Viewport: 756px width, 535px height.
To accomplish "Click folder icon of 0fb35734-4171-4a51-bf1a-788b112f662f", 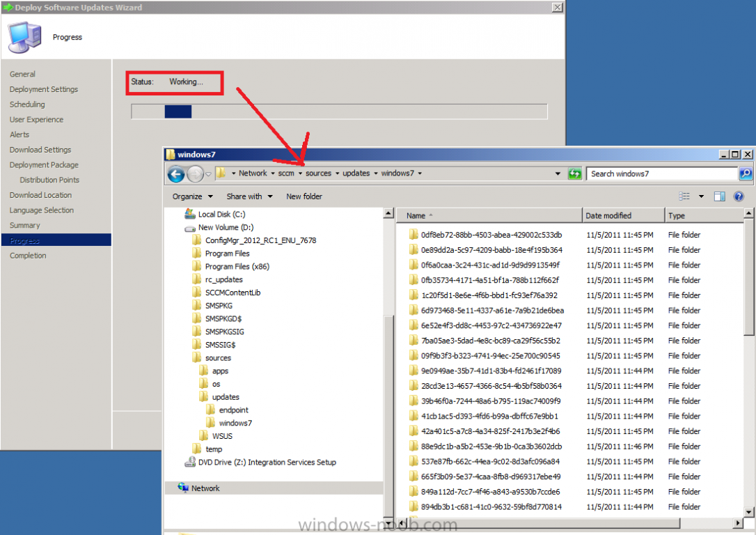I will point(414,280).
